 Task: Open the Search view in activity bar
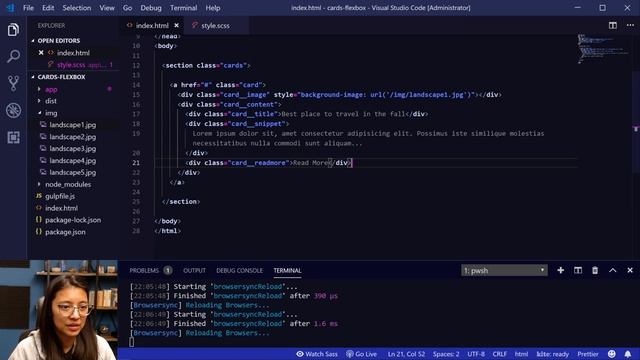[x=13, y=56]
